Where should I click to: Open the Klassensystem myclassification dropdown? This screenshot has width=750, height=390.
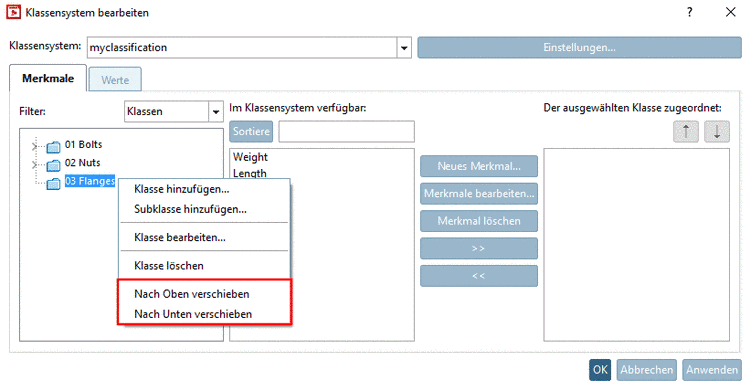point(404,48)
